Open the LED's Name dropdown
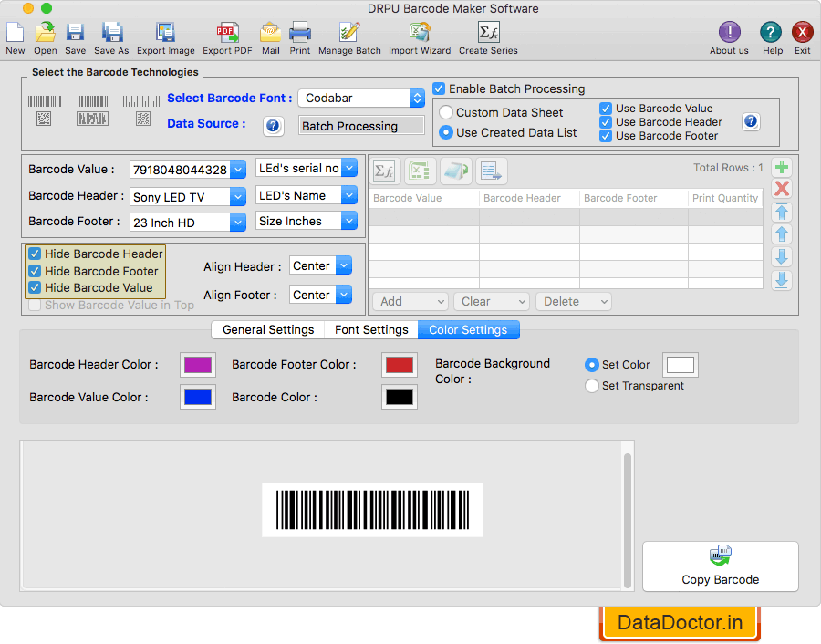Screen dimensions: 821x644 coord(349,195)
